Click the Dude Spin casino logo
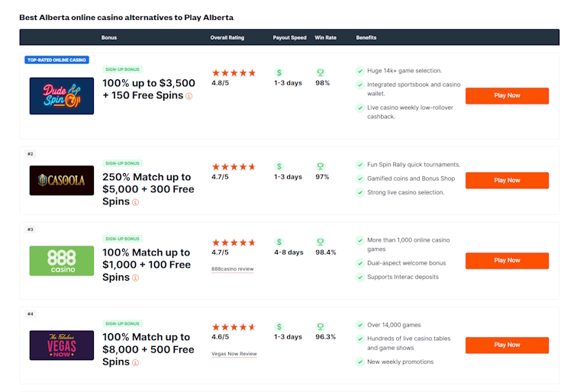The image size is (580, 392). [62, 96]
